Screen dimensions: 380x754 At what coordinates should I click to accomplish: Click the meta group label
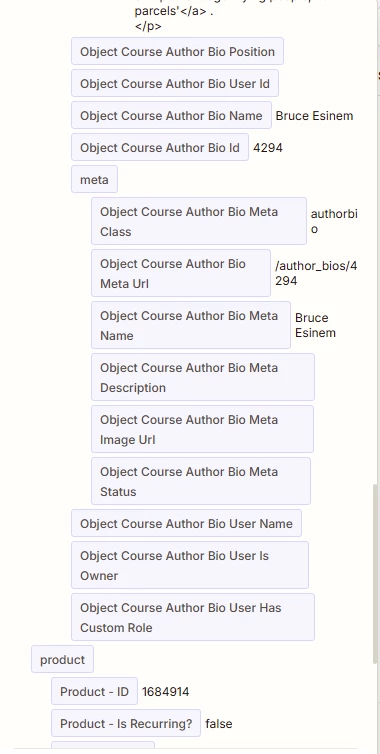tap(94, 179)
